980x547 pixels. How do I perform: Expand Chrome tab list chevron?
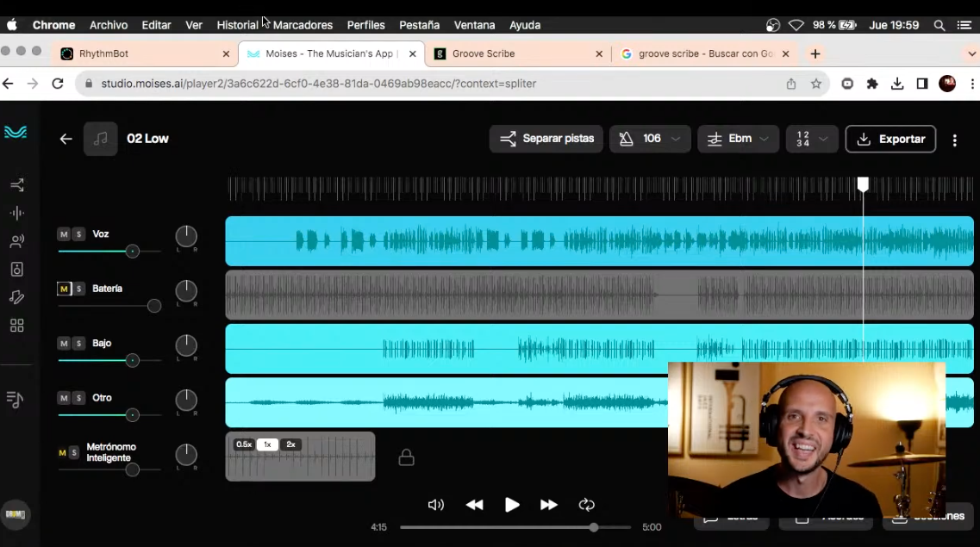point(971,53)
